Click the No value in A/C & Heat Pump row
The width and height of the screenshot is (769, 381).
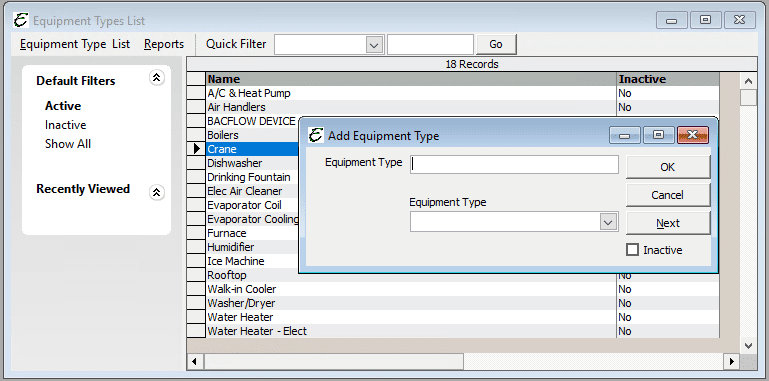tap(625, 93)
